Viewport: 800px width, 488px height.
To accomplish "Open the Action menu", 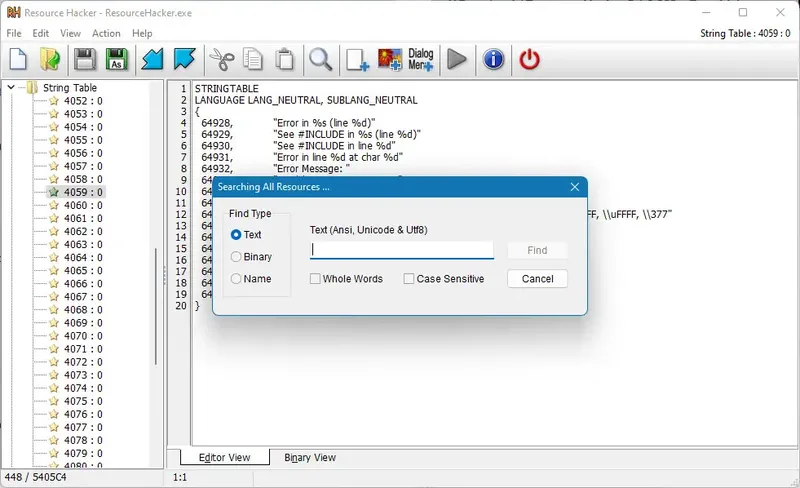I will click(106, 33).
